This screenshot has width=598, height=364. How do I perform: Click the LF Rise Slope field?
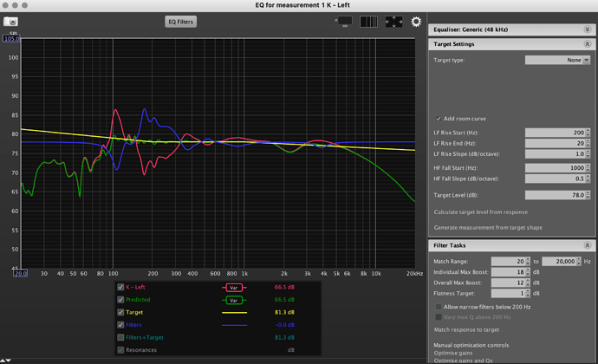[x=555, y=153]
